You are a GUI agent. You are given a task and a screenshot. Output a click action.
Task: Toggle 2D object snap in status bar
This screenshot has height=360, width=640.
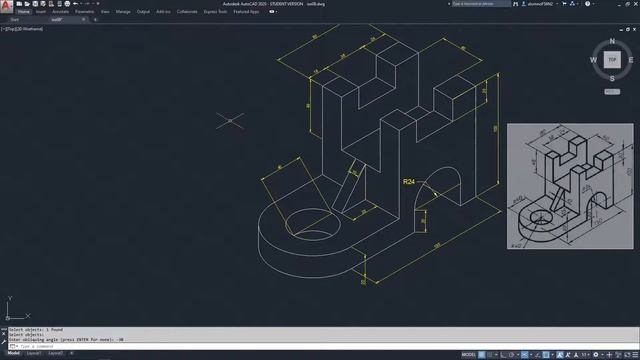pos(545,355)
